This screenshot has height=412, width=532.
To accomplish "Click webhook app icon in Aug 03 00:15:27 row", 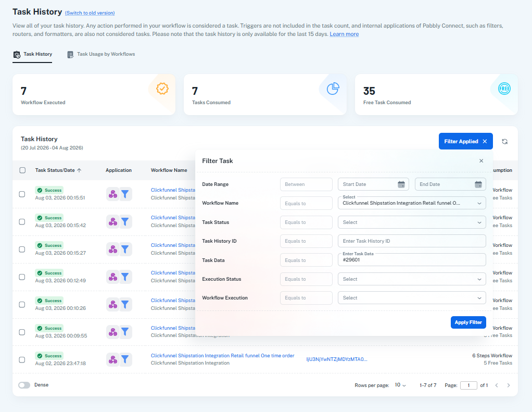I will pos(112,249).
